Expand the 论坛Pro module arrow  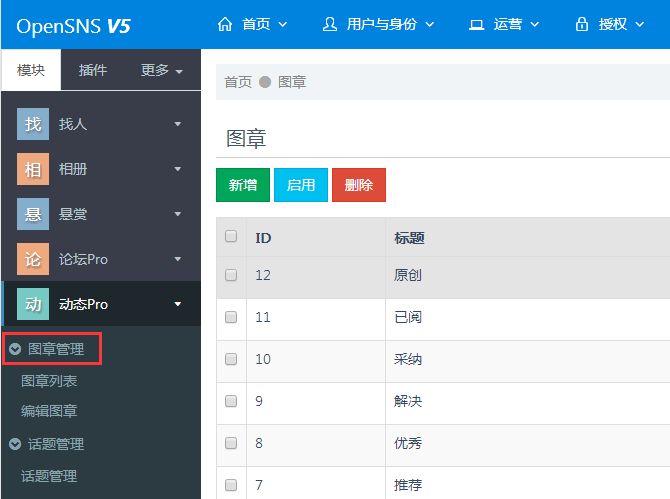click(x=178, y=259)
